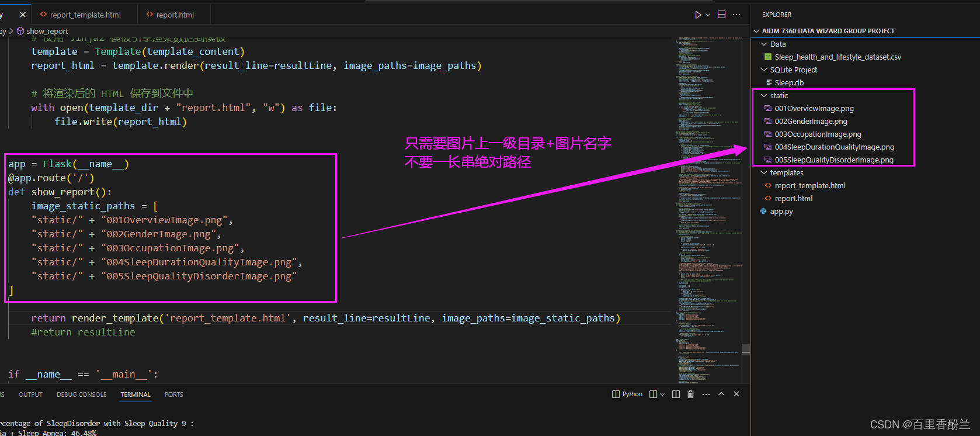Click the 005SleepQualityDisorderImage.png image icon
Screen dimensions: 980x436
click(x=768, y=160)
